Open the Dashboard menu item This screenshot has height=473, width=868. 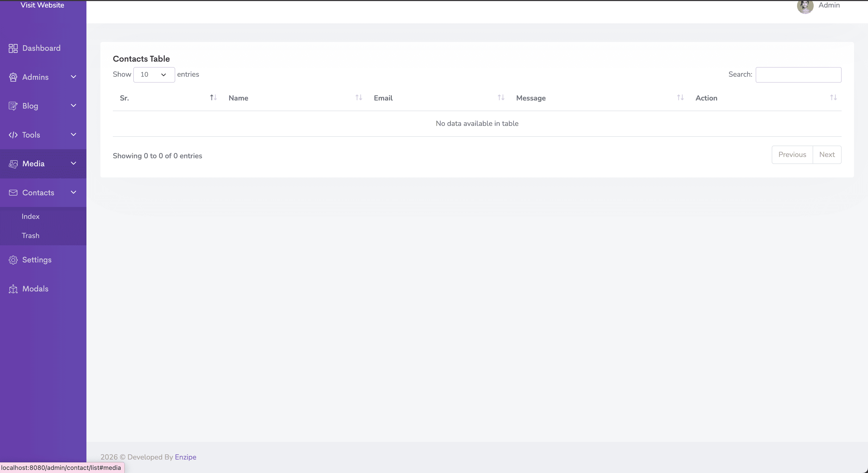pyautogui.click(x=43, y=48)
